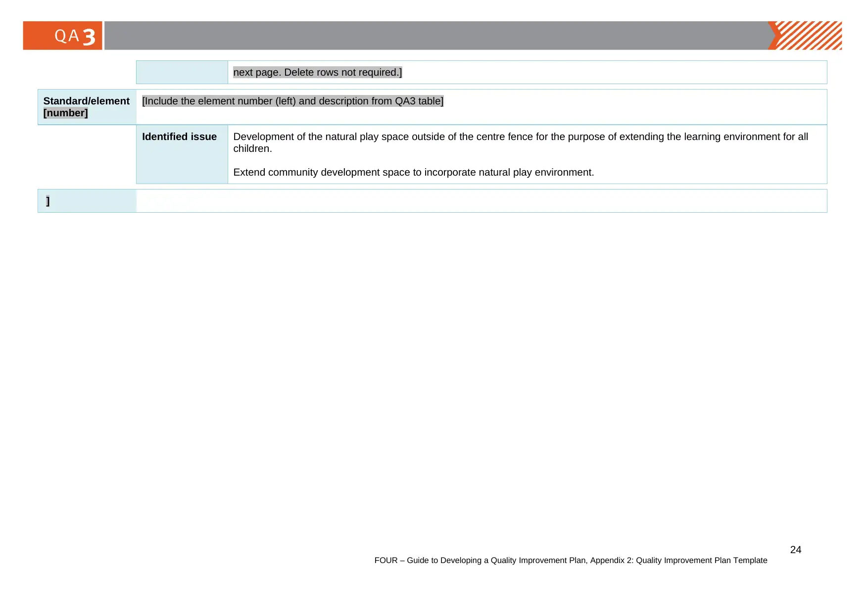Click the striped orange arrow graphic in header
Image resolution: width=868 pixels, height=614 pixels.
805,36
